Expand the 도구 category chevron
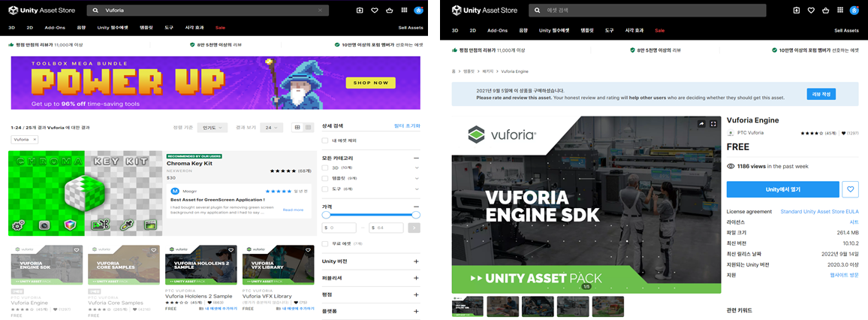The height and width of the screenshot is (320, 868). (x=416, y=189)
